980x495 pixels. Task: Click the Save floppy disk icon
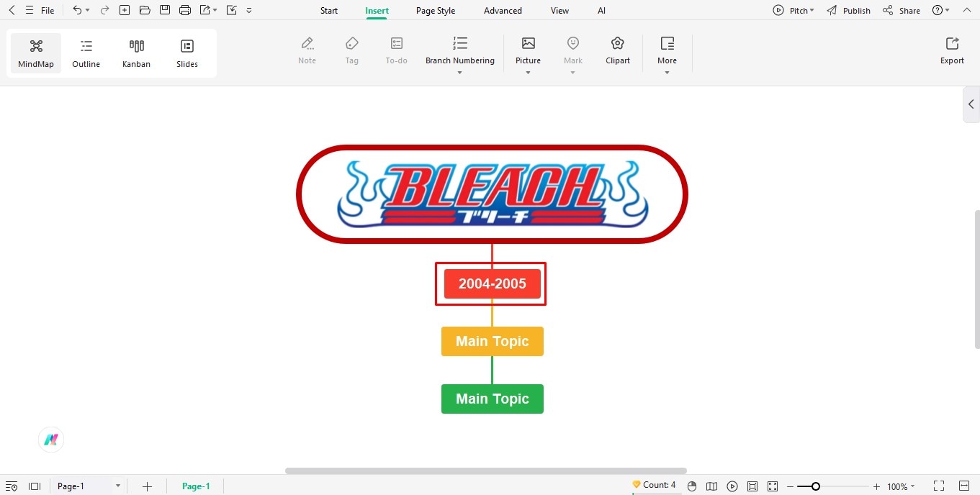tap(165, 10)
